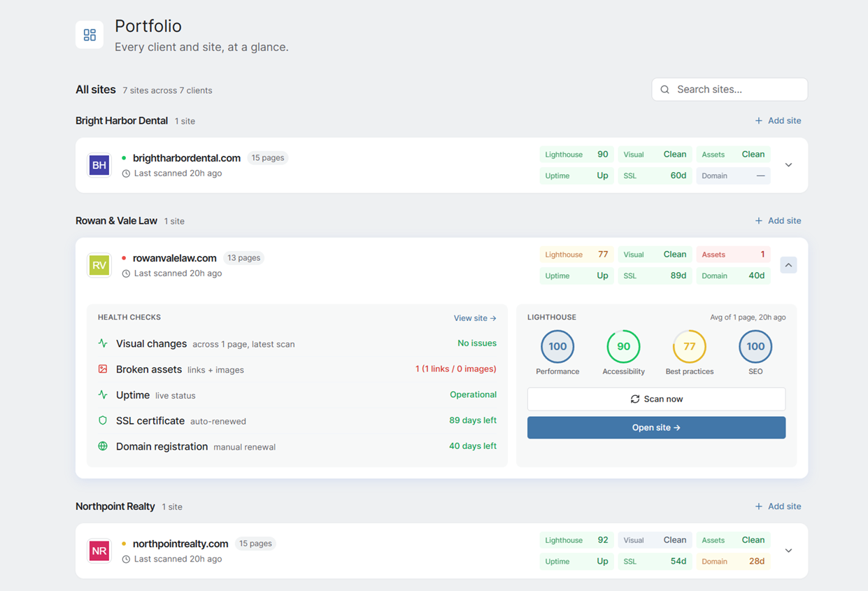The width and height of the screenshot is (868, 591).
Task: Click the Portfolio grid icon
Action: pyautogui.click(x=90, y=35)
